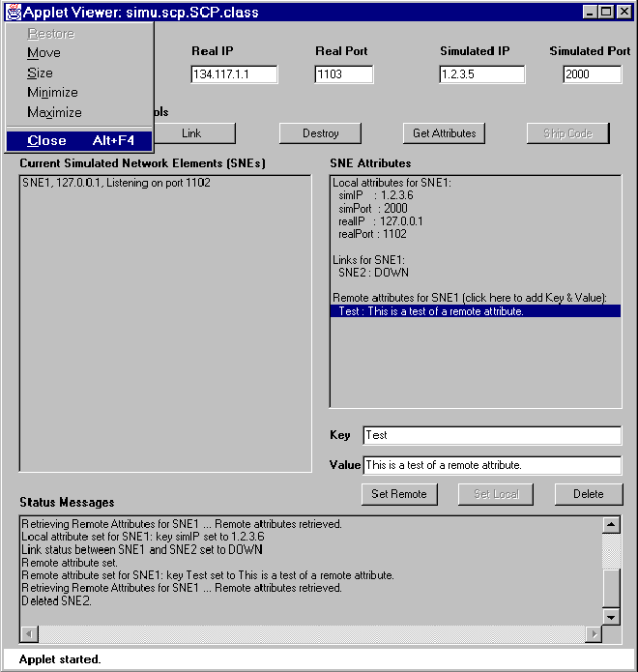
Task: Focus the Simulated IP input field
Action: (482, 74)
